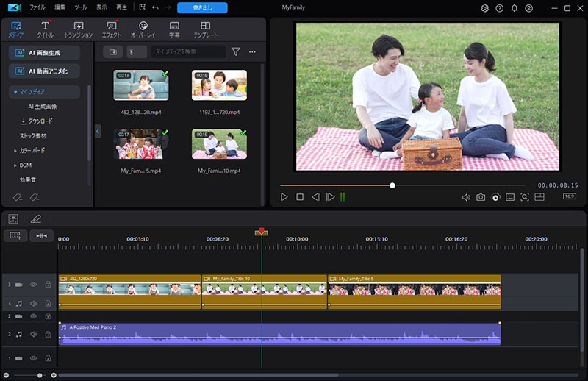Open the preview volume speaker control
The width and height of the screenshot is (588, 381).
pyautogui.click(x=466, y=197)
